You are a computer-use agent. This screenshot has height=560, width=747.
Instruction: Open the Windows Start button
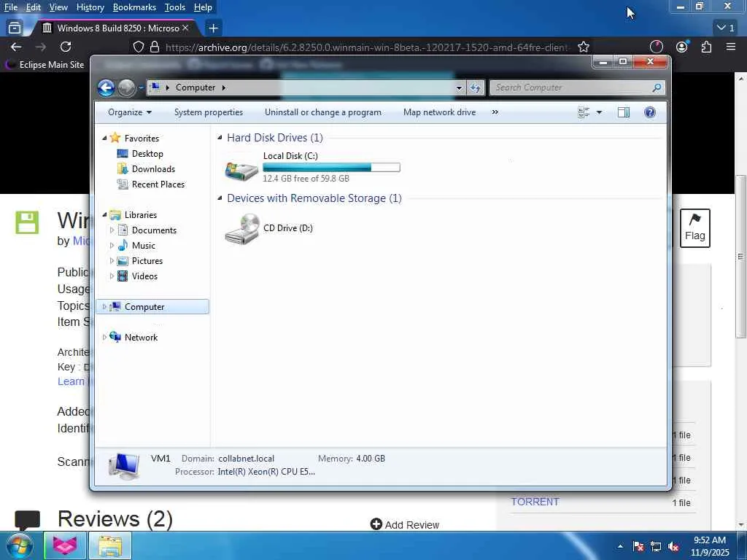pos(20,545)
